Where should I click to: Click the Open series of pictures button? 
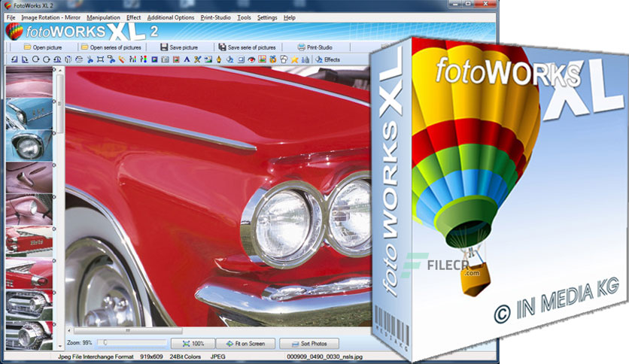pos(111,47)
